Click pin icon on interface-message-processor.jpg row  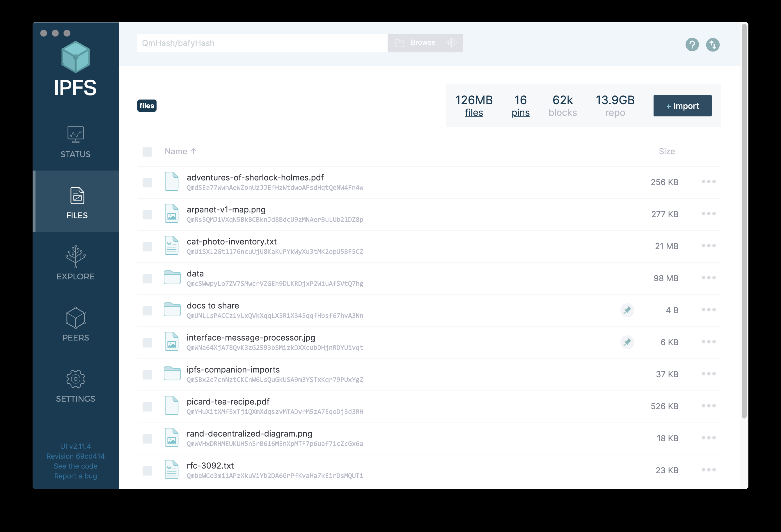(627, 342)
